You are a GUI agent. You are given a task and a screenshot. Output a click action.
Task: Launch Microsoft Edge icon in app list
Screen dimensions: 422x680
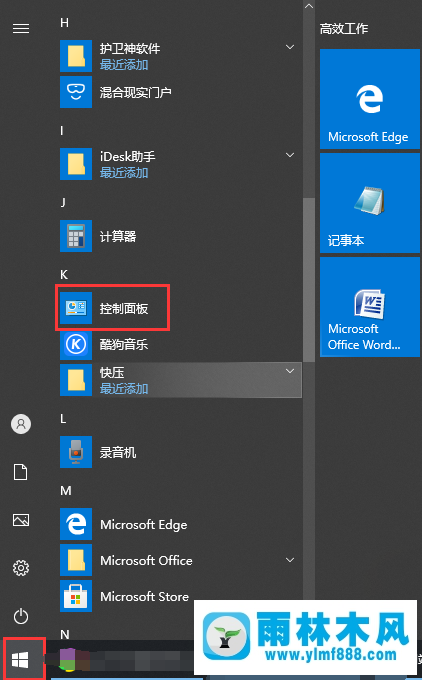coord(76,524)
